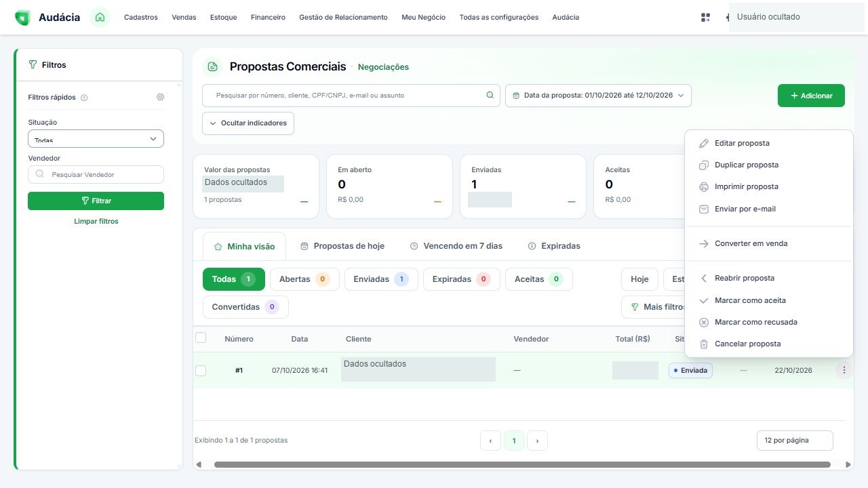
Task: Open the Cadastros menu
Action: (x=141, y=18)
